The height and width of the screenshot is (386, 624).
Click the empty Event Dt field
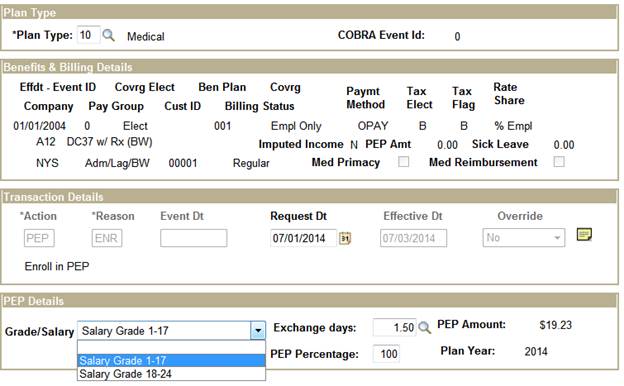point(194,238)
